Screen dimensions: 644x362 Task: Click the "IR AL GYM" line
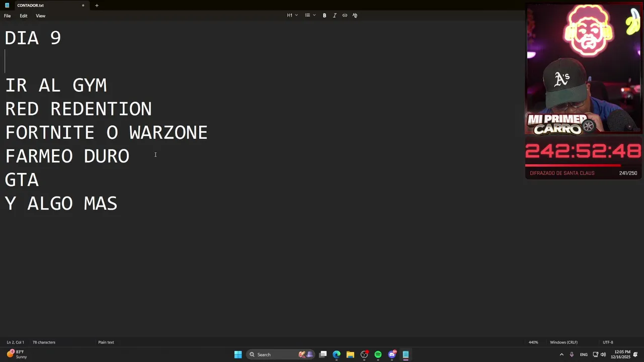pos(56,85)
